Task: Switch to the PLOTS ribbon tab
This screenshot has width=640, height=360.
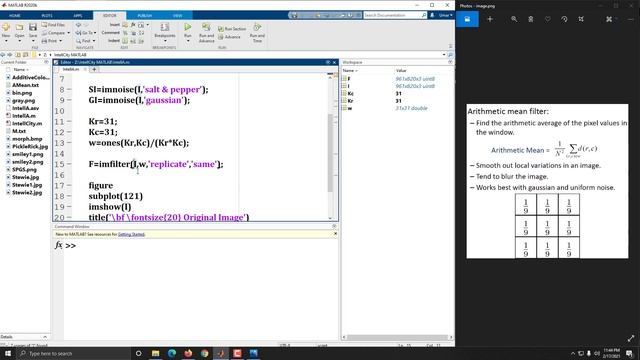Action: pos(47,16)
